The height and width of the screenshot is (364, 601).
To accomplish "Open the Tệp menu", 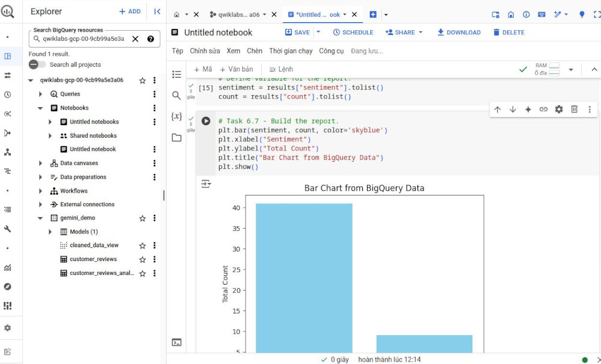I will 177,51.
